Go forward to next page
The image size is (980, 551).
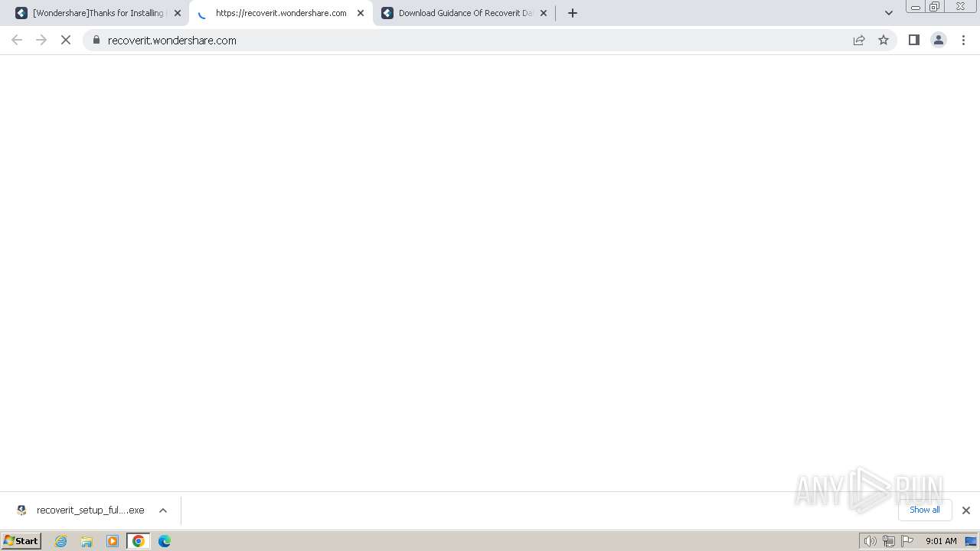click(41, 40)
